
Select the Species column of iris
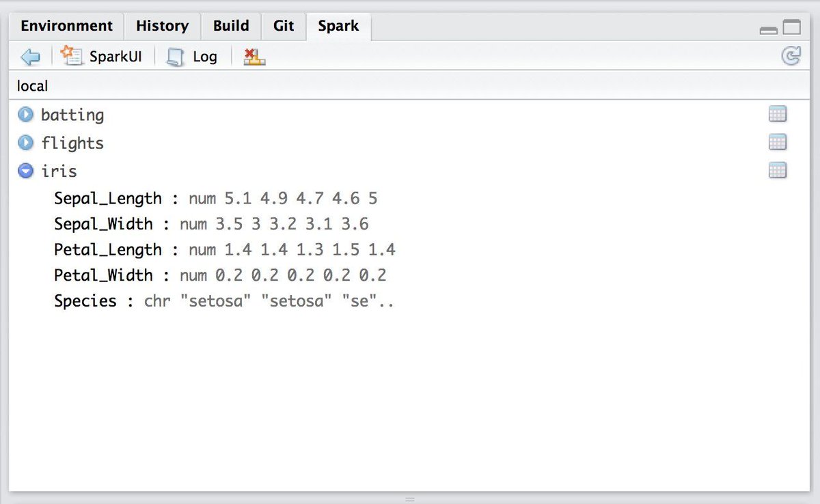coord(85,300)
